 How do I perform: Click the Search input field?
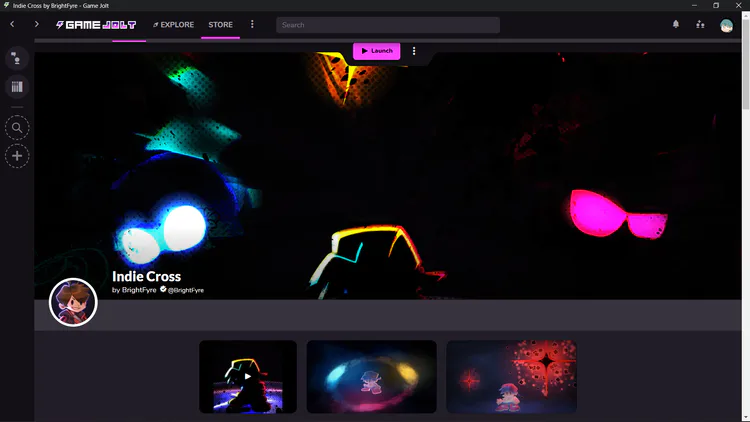[388, 25]
